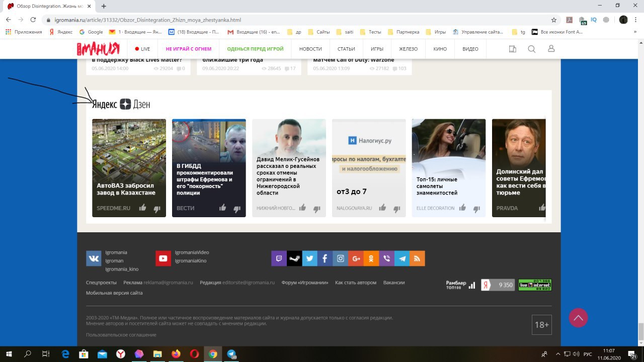Click the browser address bar

(x=297, y=20)
